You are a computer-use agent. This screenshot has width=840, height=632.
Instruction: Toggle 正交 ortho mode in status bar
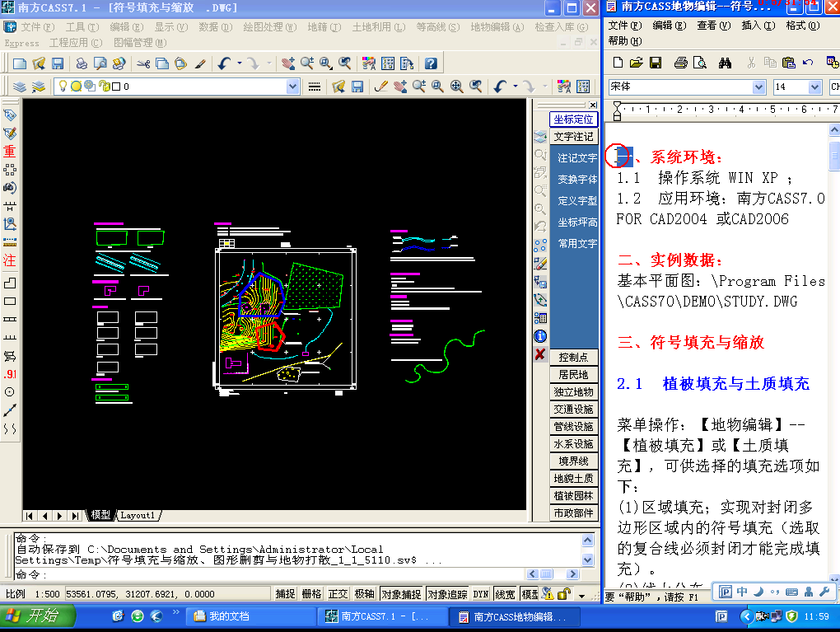[338, 594]
